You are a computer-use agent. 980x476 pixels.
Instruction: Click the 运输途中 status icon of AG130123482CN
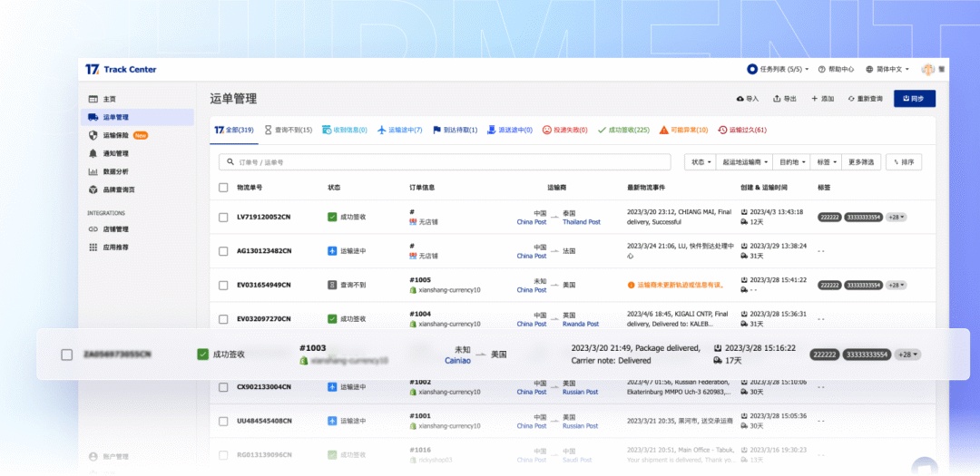point(332,250)
